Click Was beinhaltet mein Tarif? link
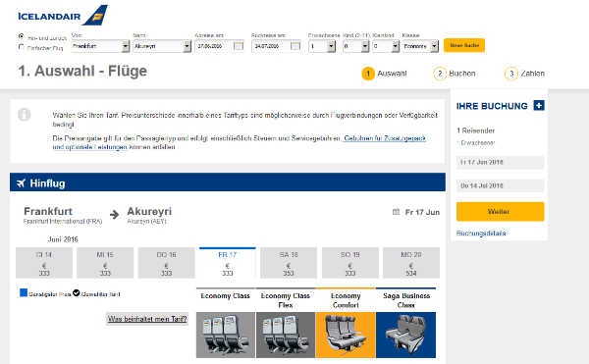The width and height of the screenshot is (589, 364). [147, 319]
